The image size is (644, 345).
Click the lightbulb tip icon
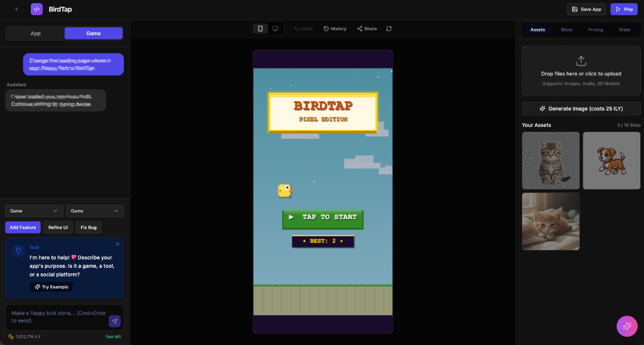[x=18, y=251]
